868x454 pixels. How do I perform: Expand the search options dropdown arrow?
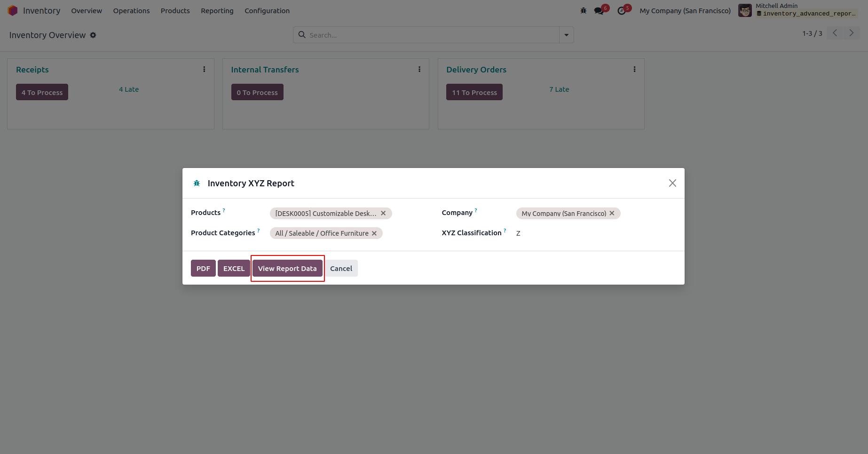tap(567, 35)
